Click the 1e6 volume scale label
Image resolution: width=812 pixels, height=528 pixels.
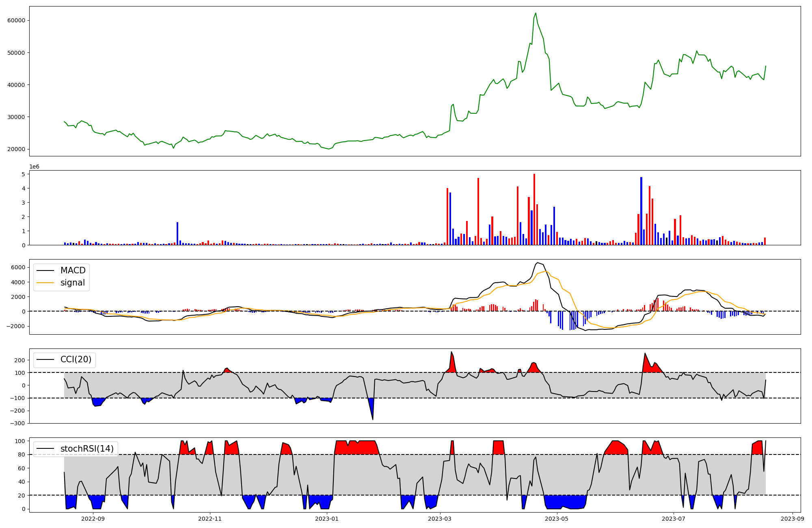click(34, 167)
